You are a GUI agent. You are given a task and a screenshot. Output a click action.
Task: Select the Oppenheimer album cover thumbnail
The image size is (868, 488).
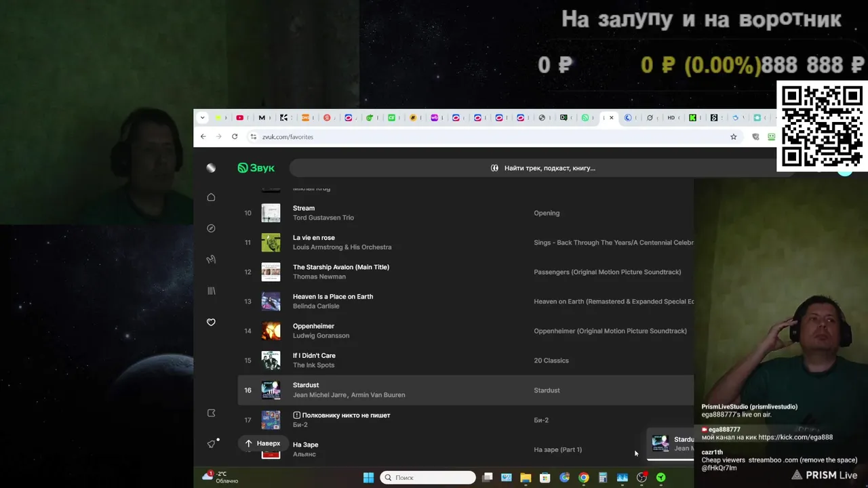271,331
